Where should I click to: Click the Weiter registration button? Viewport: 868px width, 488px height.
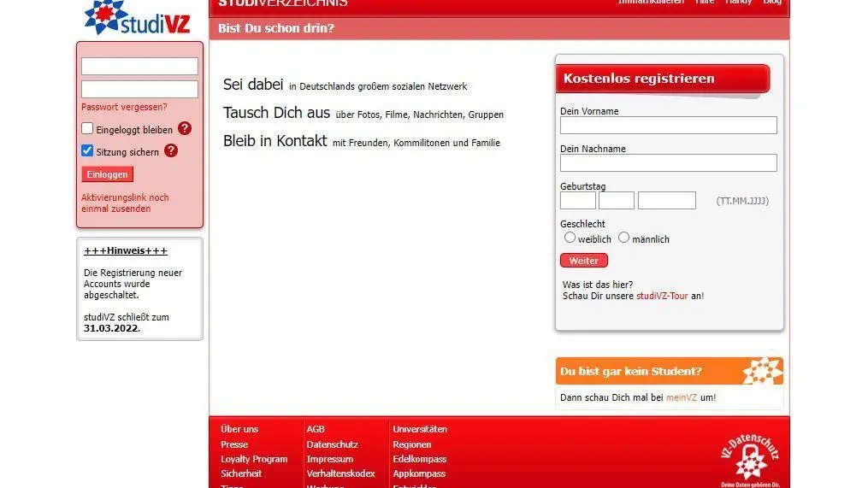pyautogui.click(x=584, y=261)
